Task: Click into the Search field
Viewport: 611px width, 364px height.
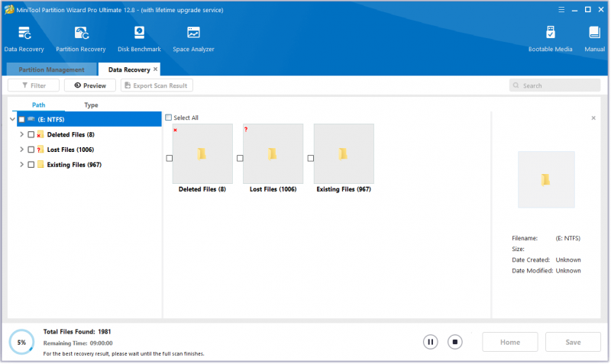Action: (x=555, y=85)
